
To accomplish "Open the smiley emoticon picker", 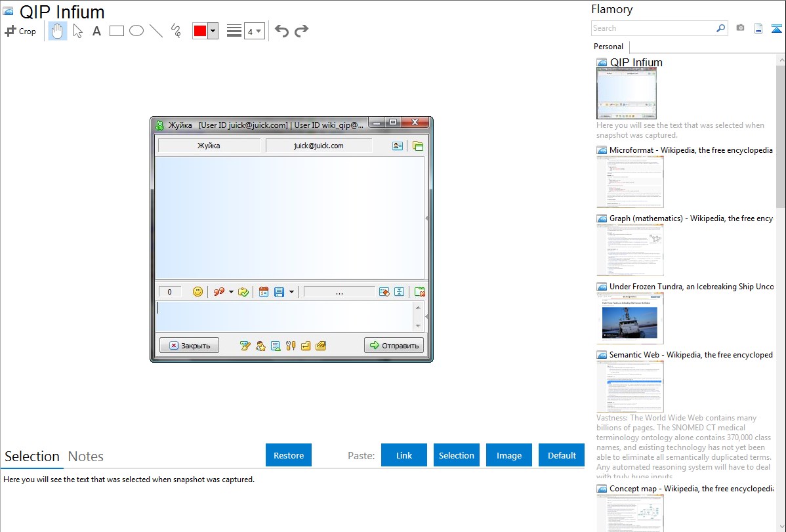I will click(198, 292).
